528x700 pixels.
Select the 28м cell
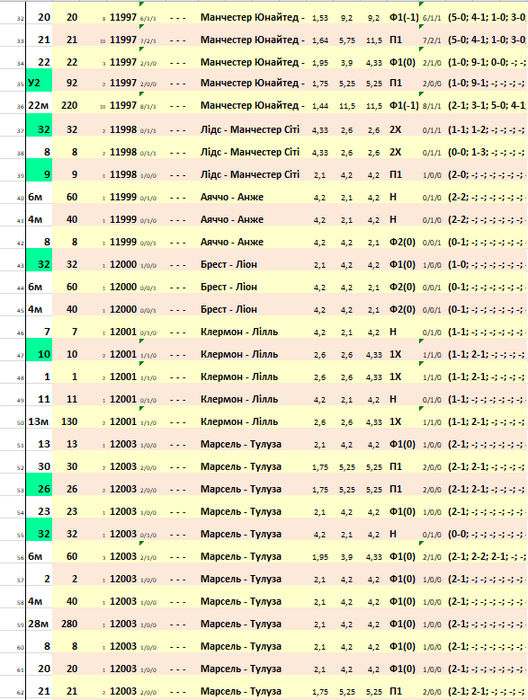coord(39,624)
